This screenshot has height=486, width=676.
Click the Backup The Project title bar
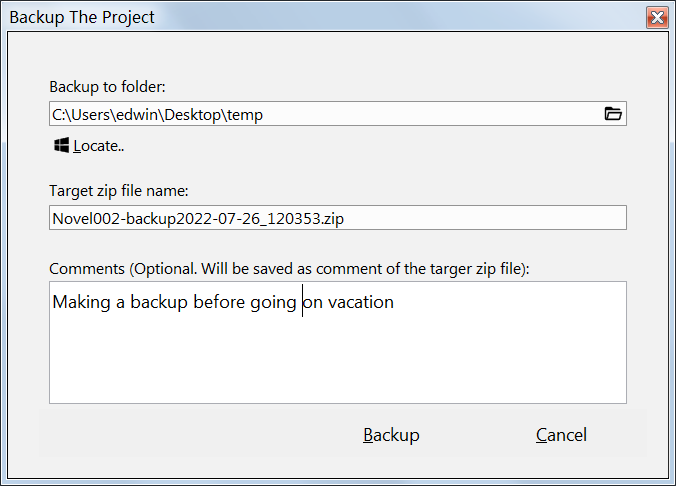tap(323, 17)
